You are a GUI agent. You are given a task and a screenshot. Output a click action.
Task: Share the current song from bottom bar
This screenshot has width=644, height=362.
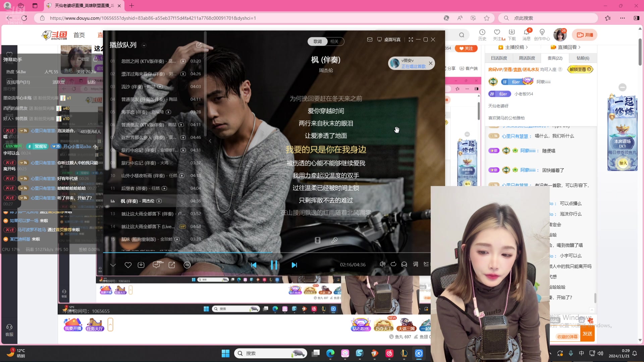point(172,265)
